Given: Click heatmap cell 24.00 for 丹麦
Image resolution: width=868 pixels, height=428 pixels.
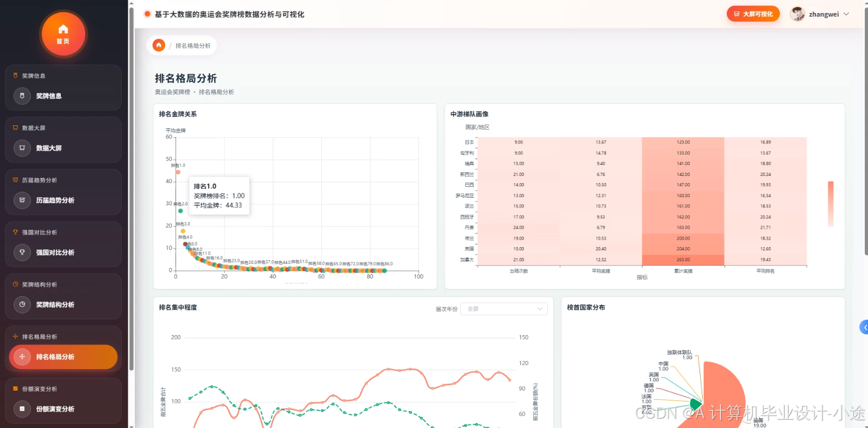Looking at the screenshot, I should (519, 228).
